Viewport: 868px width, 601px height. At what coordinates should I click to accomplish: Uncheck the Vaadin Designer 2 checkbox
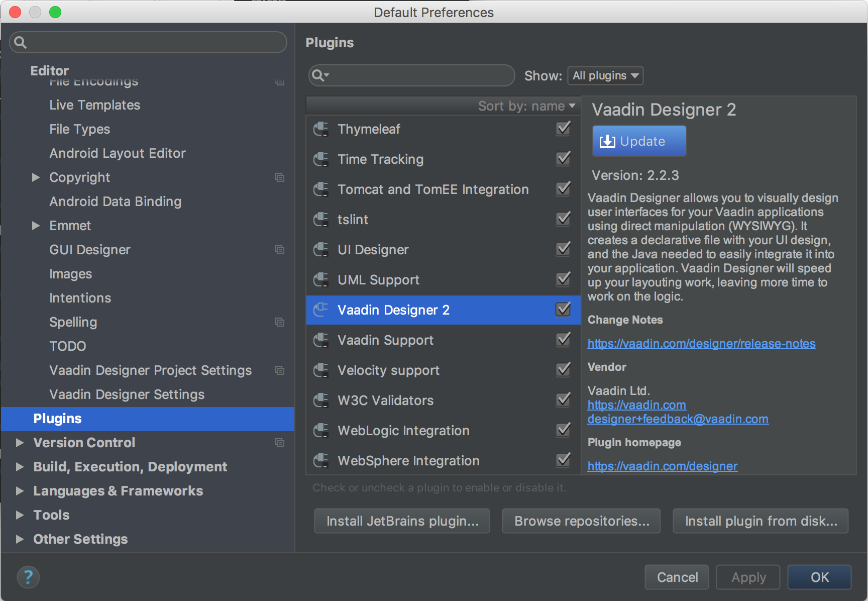tap(563, 310)
